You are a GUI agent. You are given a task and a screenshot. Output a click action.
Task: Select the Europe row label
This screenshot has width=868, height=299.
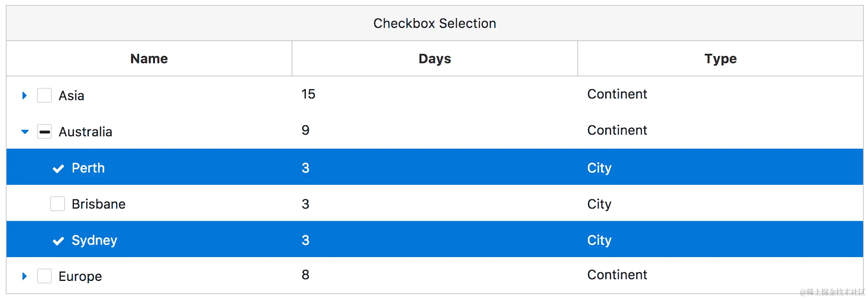pyautogui.click(x=80, y=276)
